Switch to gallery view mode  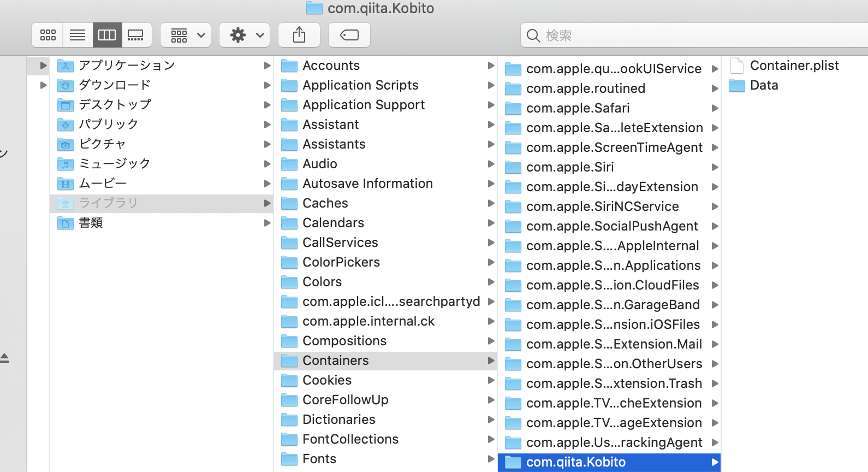pyautogui.click(x=136, y=35)
